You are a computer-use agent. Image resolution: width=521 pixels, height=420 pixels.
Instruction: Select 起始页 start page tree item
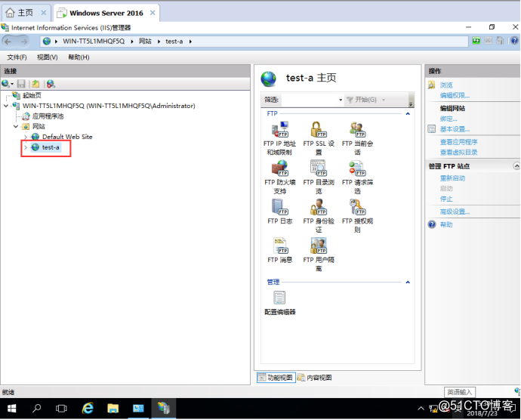(x=32, y=95)
